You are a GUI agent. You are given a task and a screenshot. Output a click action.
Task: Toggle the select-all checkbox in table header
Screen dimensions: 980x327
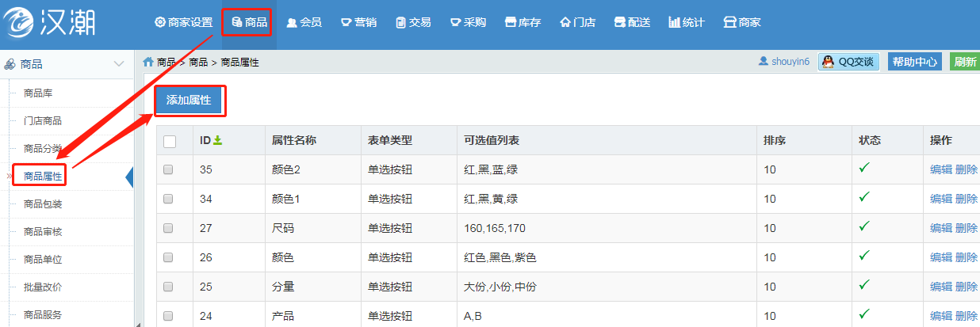pos(170,141)
